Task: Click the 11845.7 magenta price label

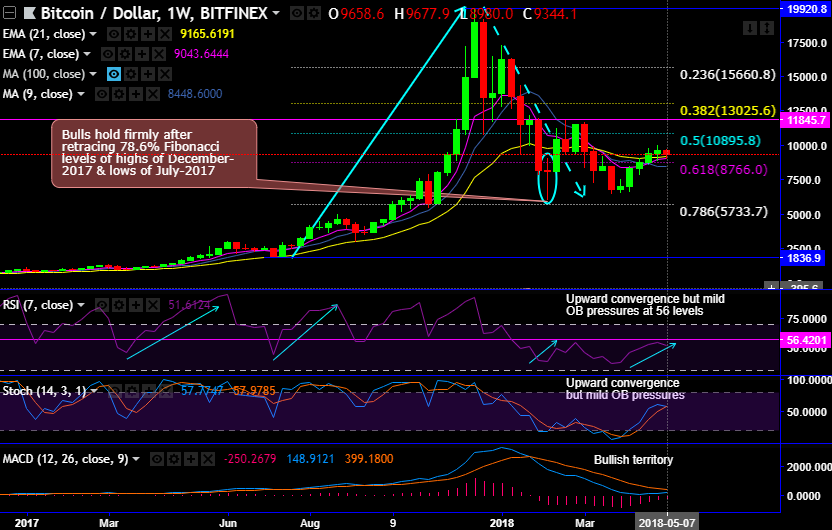Action: tap(806, 120)
